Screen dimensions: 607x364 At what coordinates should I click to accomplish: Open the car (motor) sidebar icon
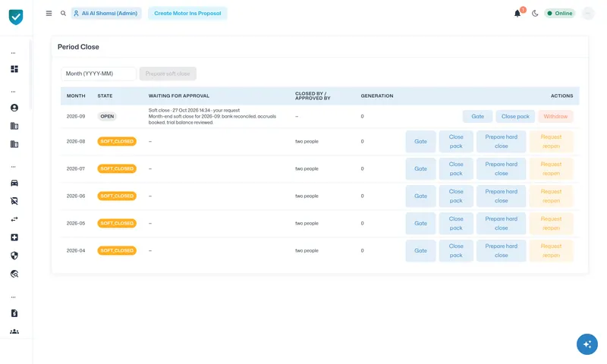click(x=14, y=183)
